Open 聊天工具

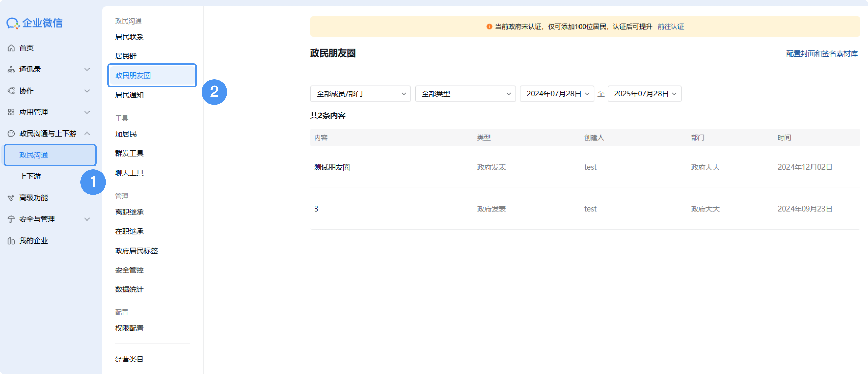(x=129, y=173)
